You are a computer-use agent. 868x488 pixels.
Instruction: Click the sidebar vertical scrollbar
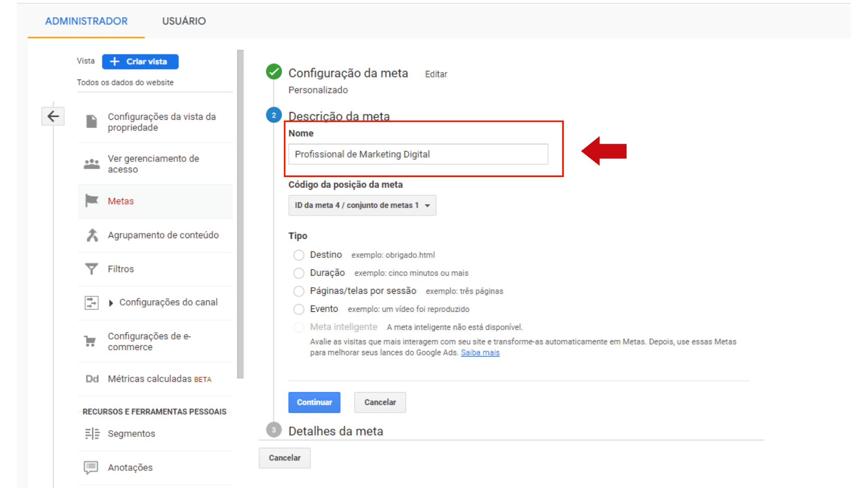240,214
